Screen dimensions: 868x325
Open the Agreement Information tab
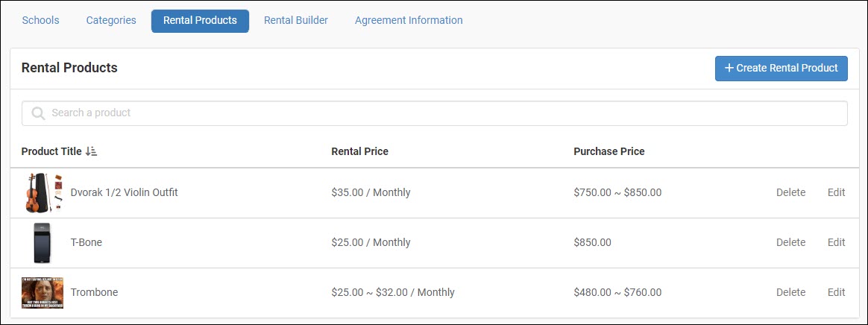409,20
